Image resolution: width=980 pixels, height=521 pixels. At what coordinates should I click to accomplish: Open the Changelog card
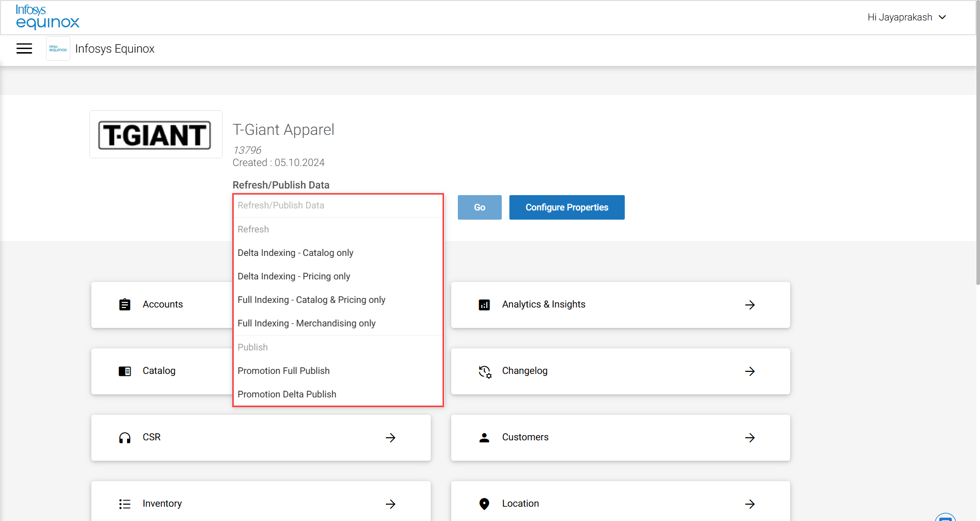621,371
